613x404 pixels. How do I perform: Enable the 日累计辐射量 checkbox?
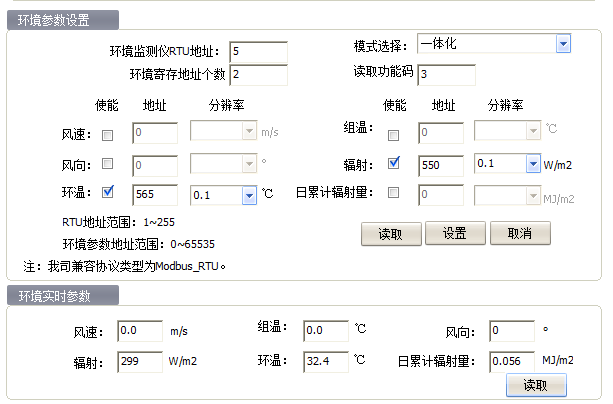coord(394,193)
